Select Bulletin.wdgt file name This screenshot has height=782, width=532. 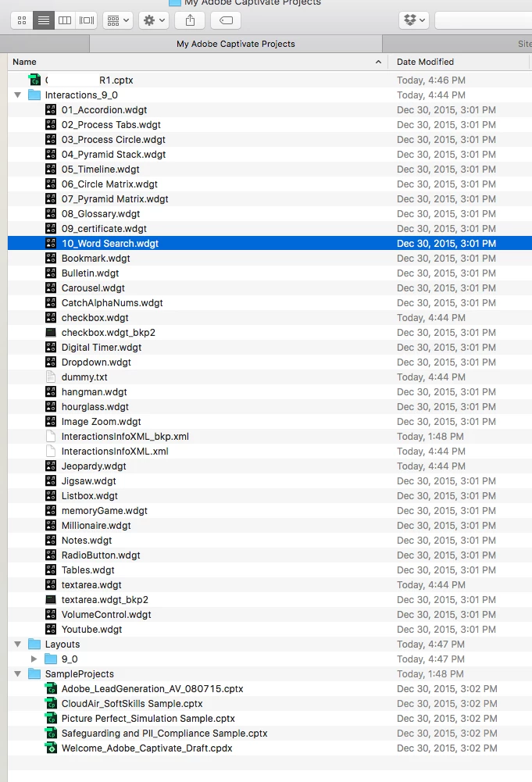point(91,273)
